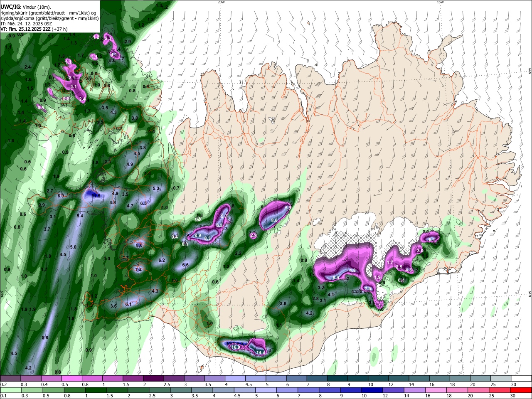Click the bright red 30 mm rain legend swatch
Viewport: 532px width, 399px height.
click(x=520, y=390)
